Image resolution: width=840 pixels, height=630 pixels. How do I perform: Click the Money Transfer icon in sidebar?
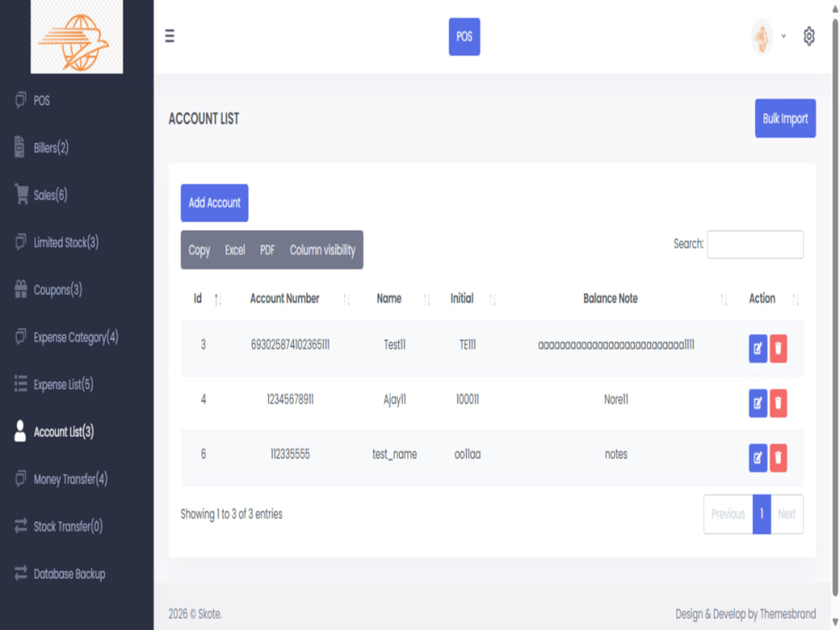(x=20, y=479)
